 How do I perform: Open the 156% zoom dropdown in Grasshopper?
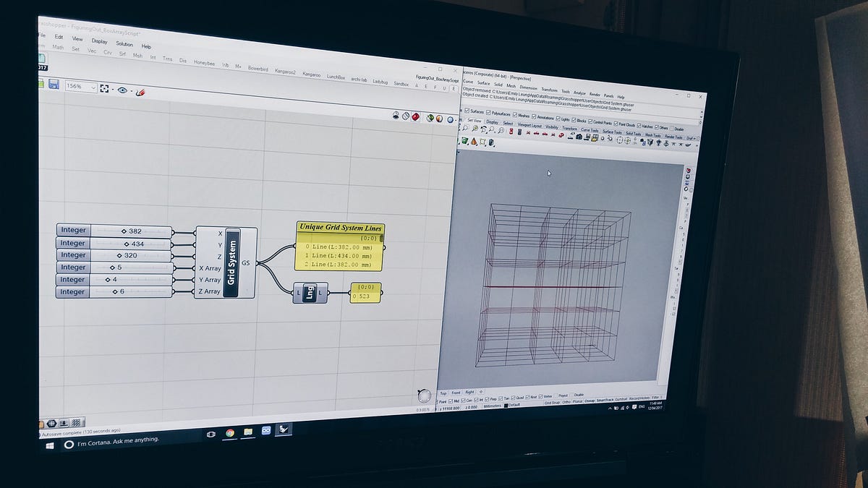[81, 87]
